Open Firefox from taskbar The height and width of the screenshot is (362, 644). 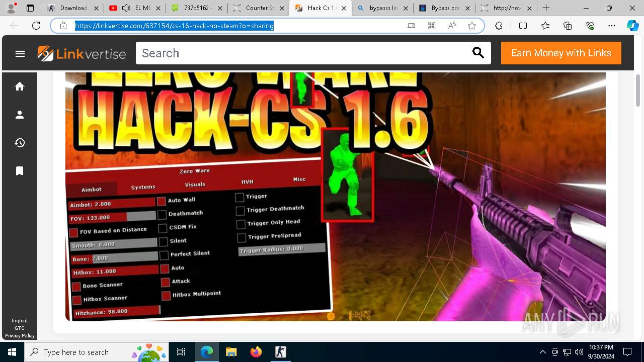[256, 352]
